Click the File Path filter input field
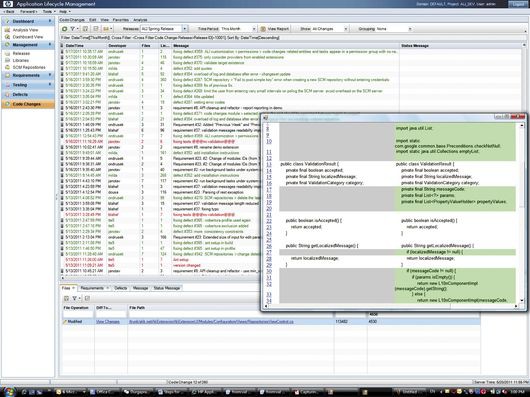This screenshot has width=530, height=397. coord(231,314)
